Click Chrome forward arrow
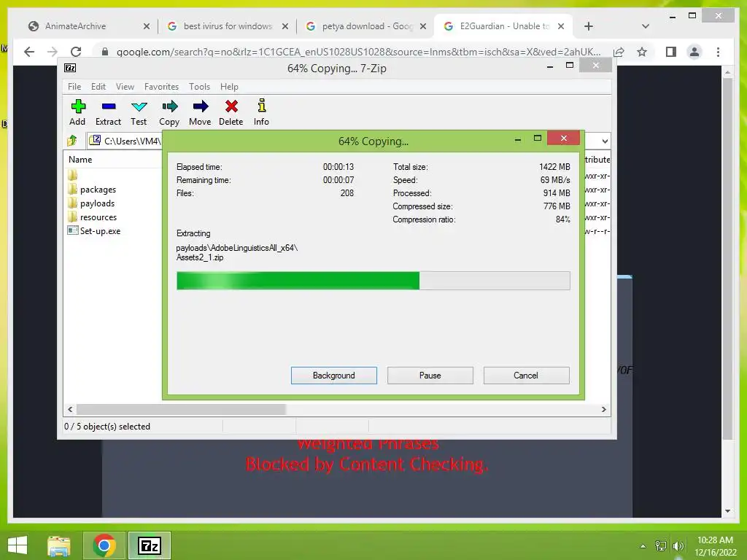 [53, 52]
